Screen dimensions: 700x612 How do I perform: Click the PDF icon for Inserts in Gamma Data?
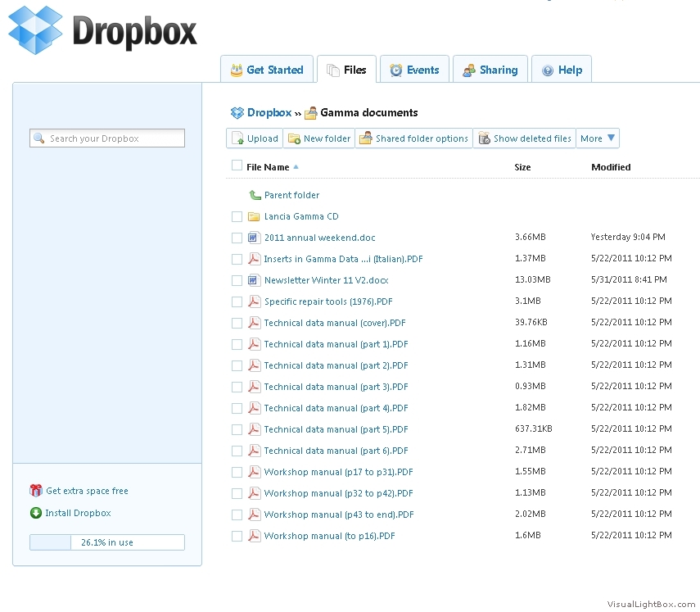click(254, 259)
